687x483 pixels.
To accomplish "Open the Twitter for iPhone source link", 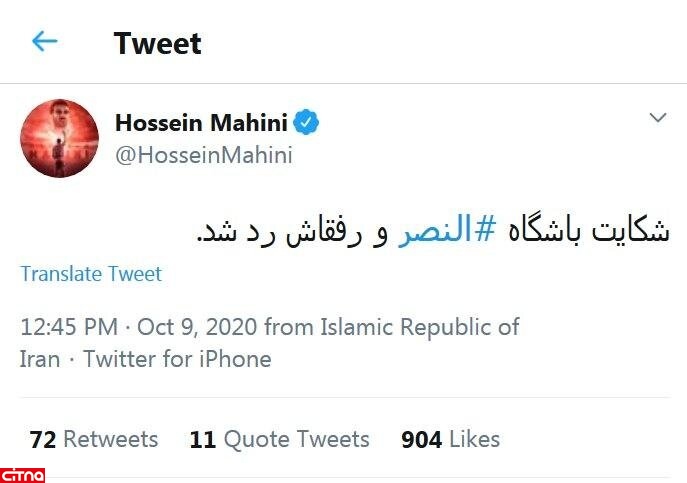I will [x=177, y=358].
